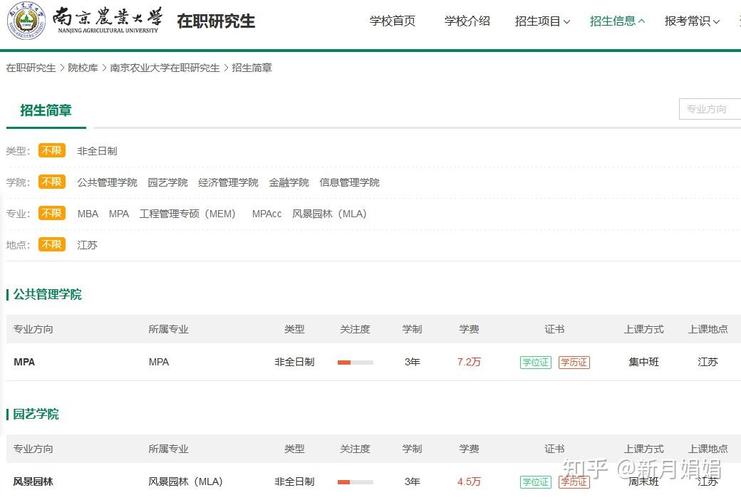Click 学费 column header in 公共管理学院 table
741x500 pixels.
(x=469, y=329)
